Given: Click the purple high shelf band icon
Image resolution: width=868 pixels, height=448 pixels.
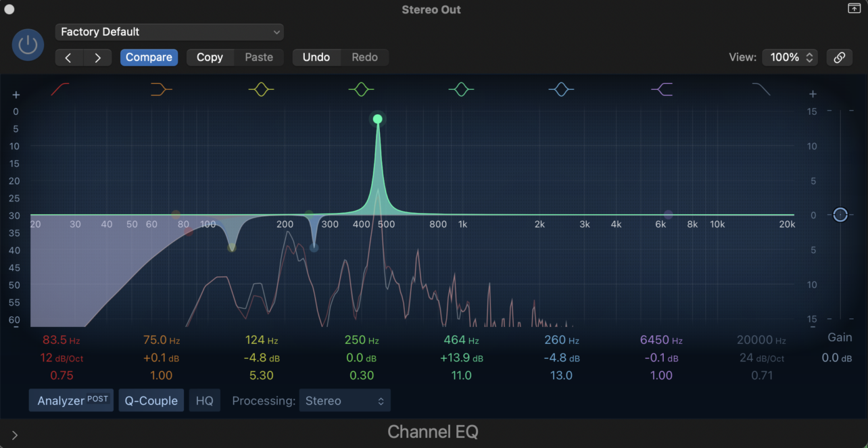Looking at the screenshot, I should point(661,89).
